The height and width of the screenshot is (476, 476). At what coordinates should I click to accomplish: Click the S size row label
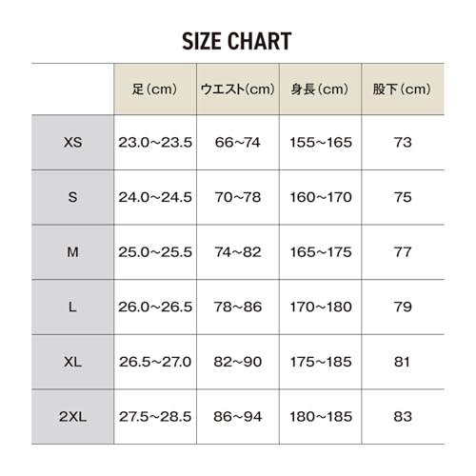72,197
